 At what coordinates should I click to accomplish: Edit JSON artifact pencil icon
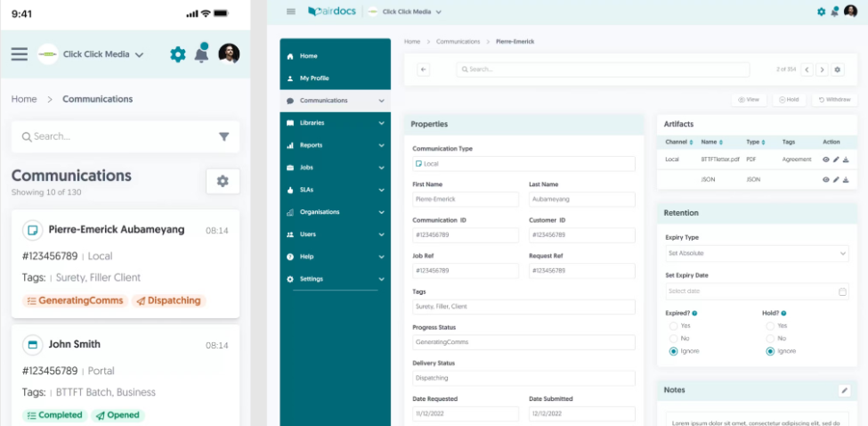point(836,179)
